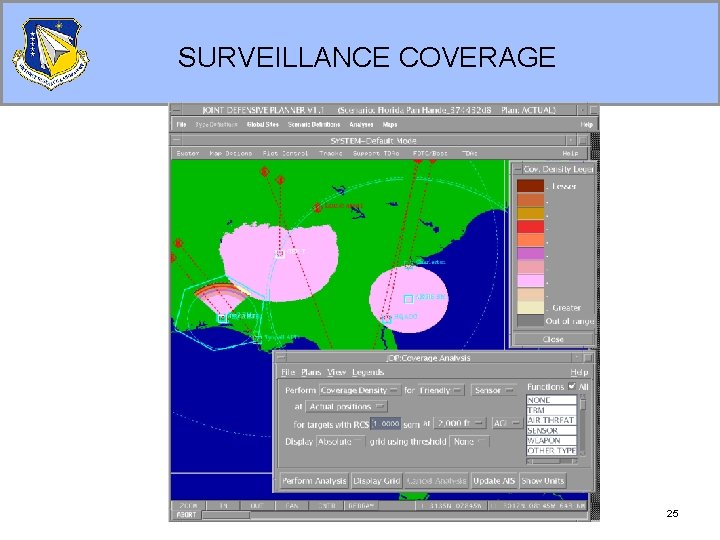The width and height of the screenshot is (720, 540).
Task: Click the Perform Analysis button
Action: pos(314,481)
